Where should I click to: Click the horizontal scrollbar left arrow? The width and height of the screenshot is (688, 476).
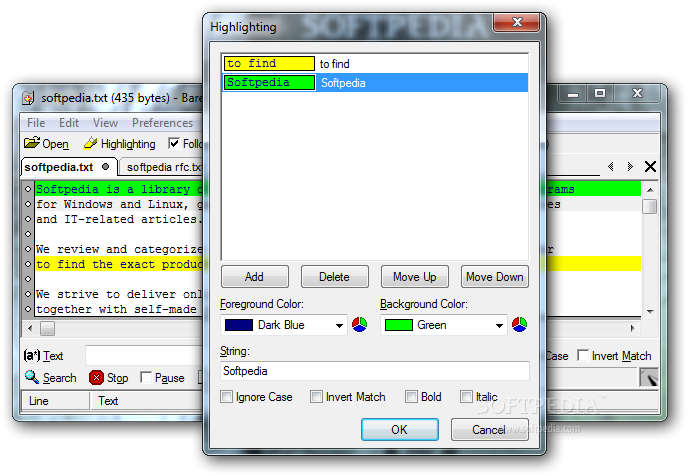pyautogui.click(x=30, y=328)
